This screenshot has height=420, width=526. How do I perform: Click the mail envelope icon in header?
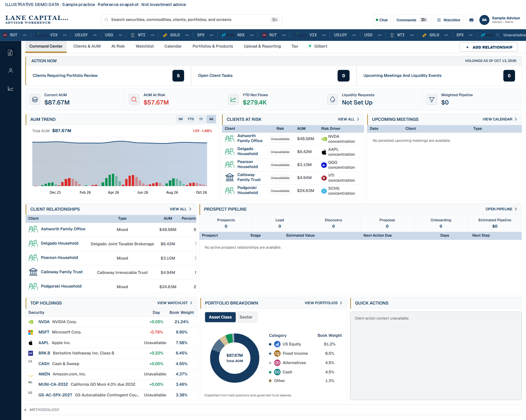coord(471,20)
